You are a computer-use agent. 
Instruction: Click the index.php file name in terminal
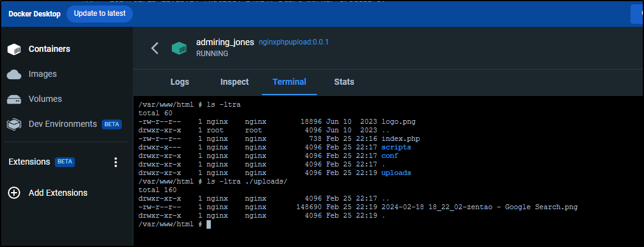[400, 139]
